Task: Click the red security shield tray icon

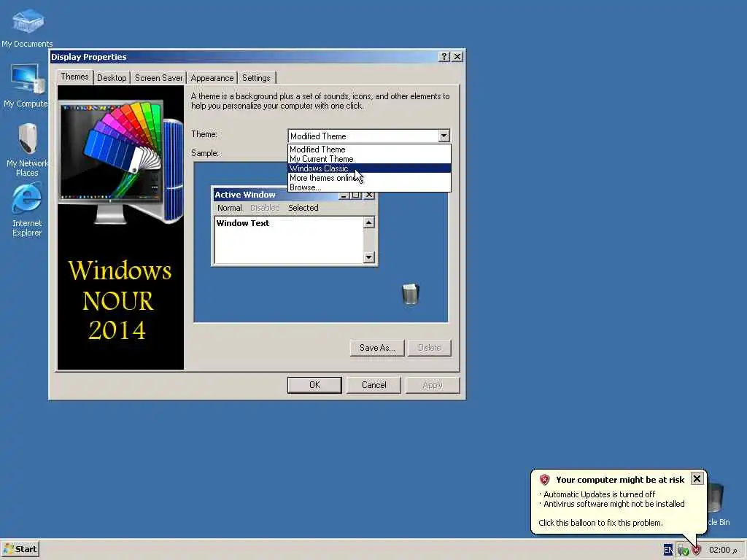Action: [x=697, y=550]
